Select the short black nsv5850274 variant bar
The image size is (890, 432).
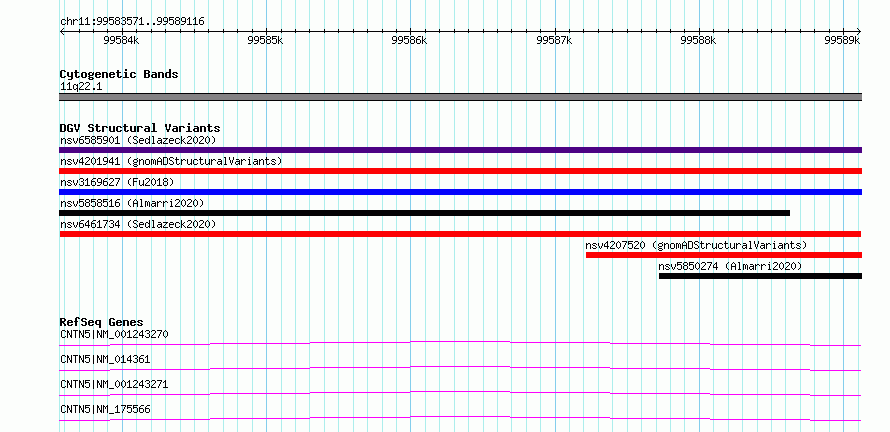pos(761,276)
